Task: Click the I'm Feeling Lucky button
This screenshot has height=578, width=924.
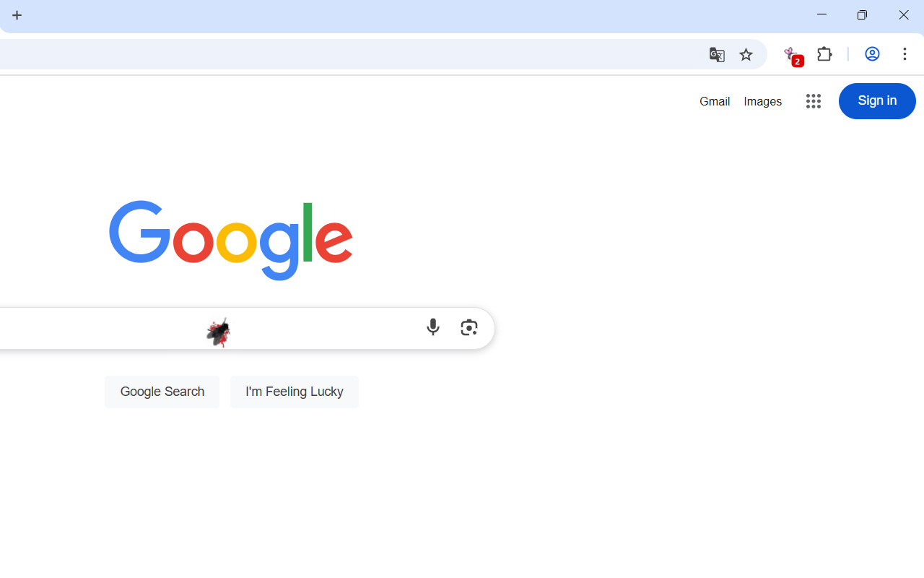Action: pyautogui.click(x=295, y=392)
